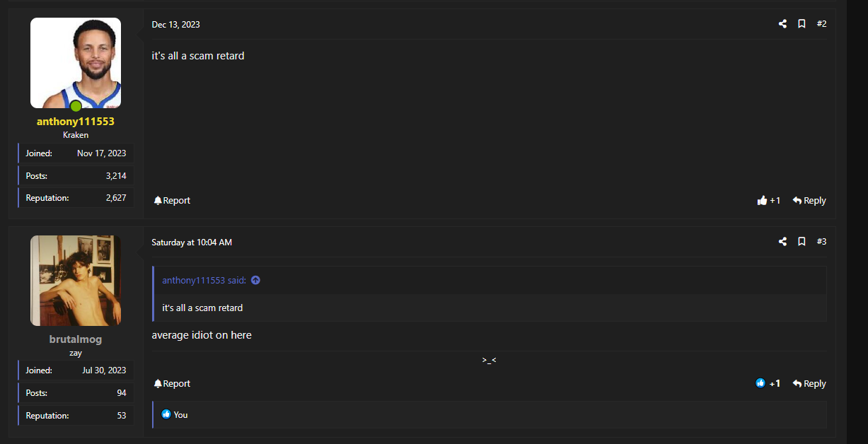View who liked post #3 'You' link

coord(181,415)
